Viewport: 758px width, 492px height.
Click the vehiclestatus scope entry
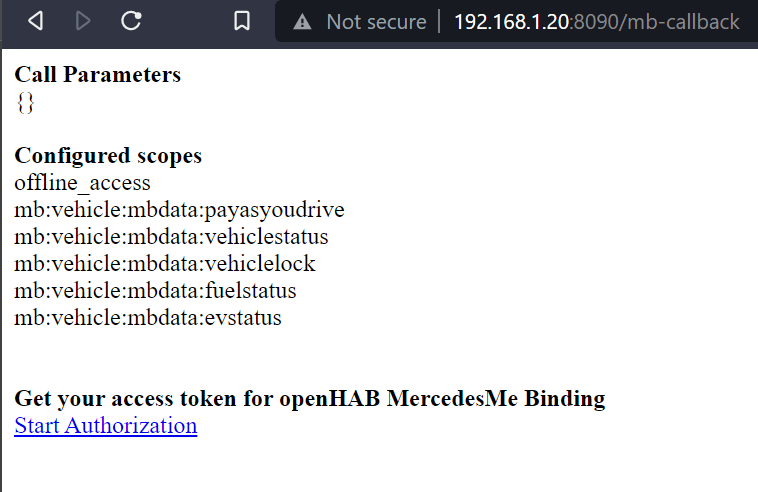click(171, 237)
